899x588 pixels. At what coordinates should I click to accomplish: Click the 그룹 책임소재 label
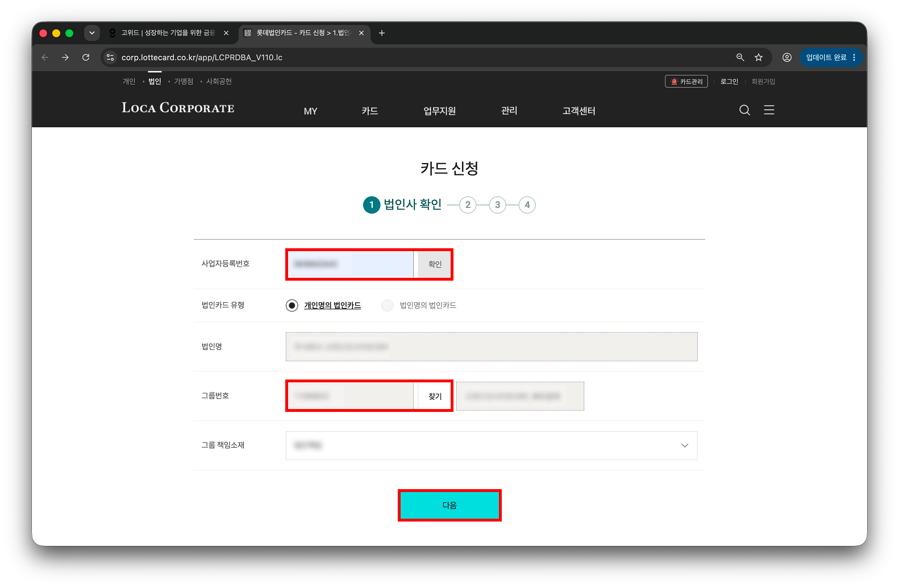(223, 445)
